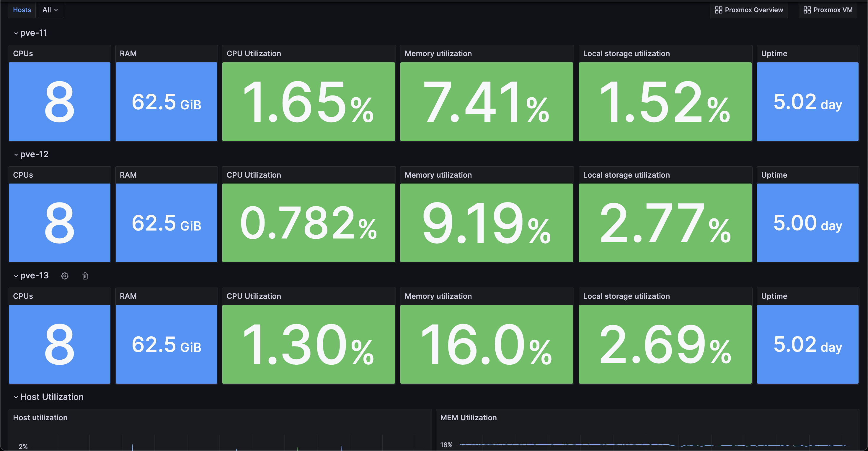The image size is (868, 451).
Task: Collapse the pve-13 row chevron
Action: (x=16, y=276)
